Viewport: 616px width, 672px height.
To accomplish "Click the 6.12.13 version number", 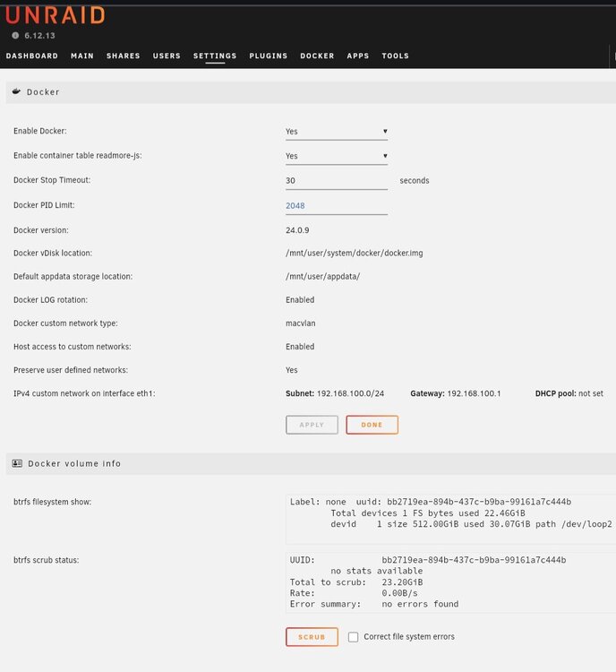I will coord(39,36).
